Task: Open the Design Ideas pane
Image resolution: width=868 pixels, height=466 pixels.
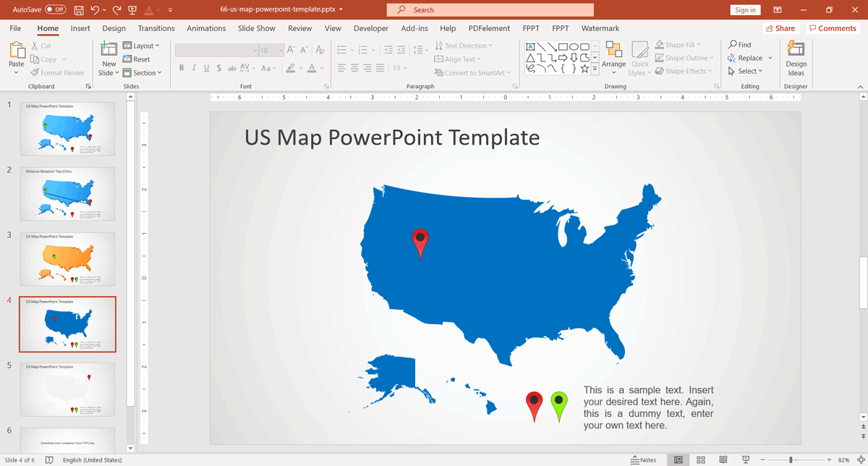Action: click(x=796, y=58)
